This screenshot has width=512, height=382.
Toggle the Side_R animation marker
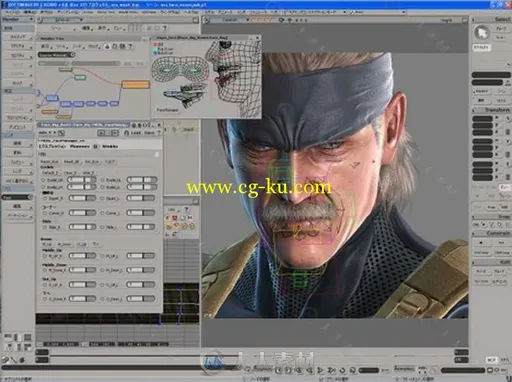[x=44, y=227]
